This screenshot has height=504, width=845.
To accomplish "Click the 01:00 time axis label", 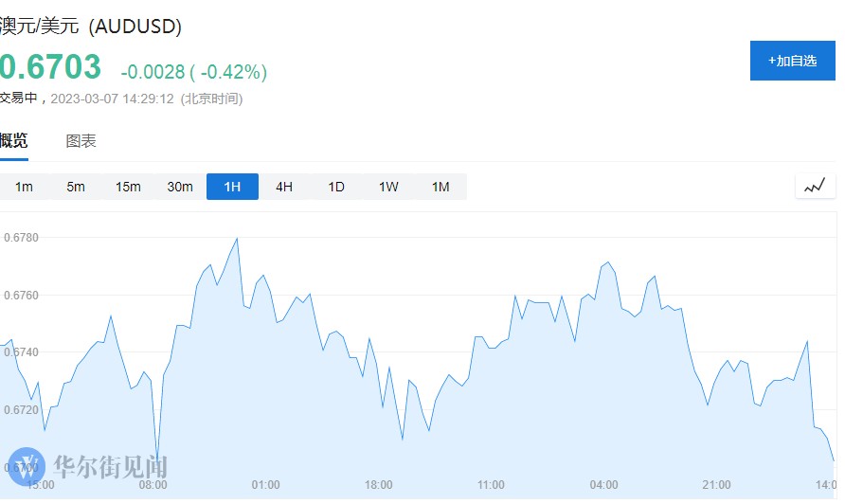I will click(x=266, y=485).
